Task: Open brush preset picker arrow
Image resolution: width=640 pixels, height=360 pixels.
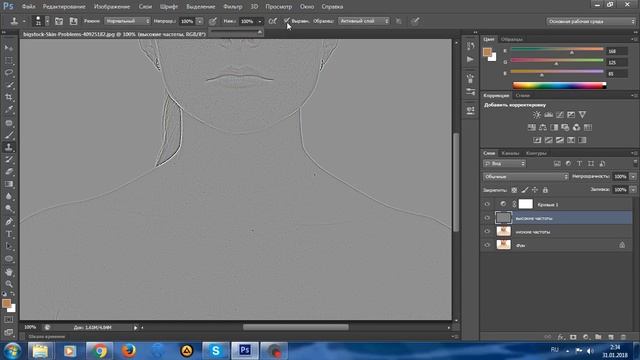Action: click(x=47, y=21)
